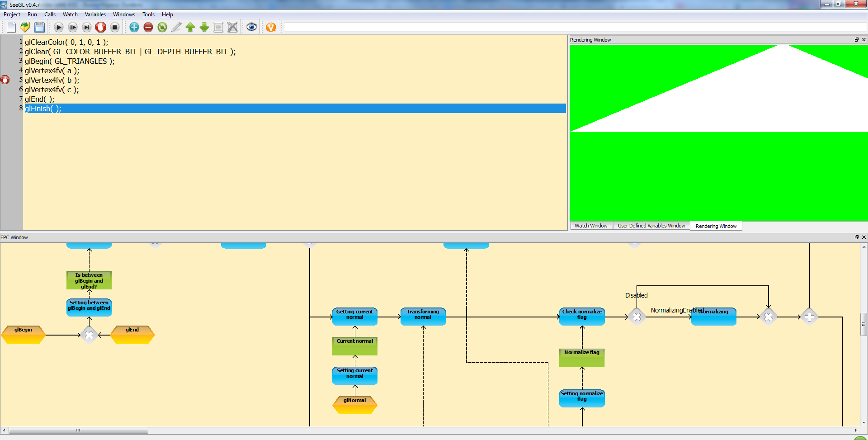Click the green down arrow move icon

[204, 27]
